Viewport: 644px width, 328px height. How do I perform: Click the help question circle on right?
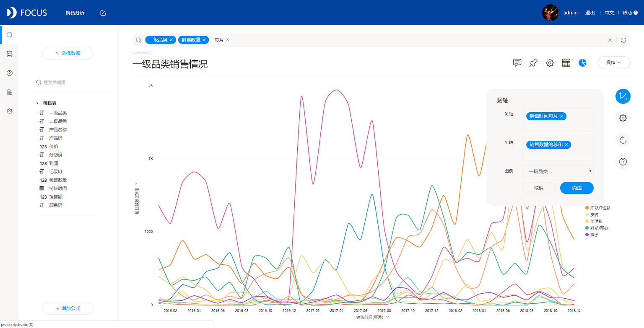pyautogui.click(x=623, y=161)
